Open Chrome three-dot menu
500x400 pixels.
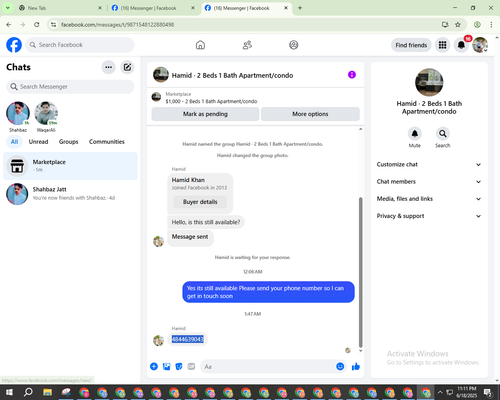coord(491,25)
